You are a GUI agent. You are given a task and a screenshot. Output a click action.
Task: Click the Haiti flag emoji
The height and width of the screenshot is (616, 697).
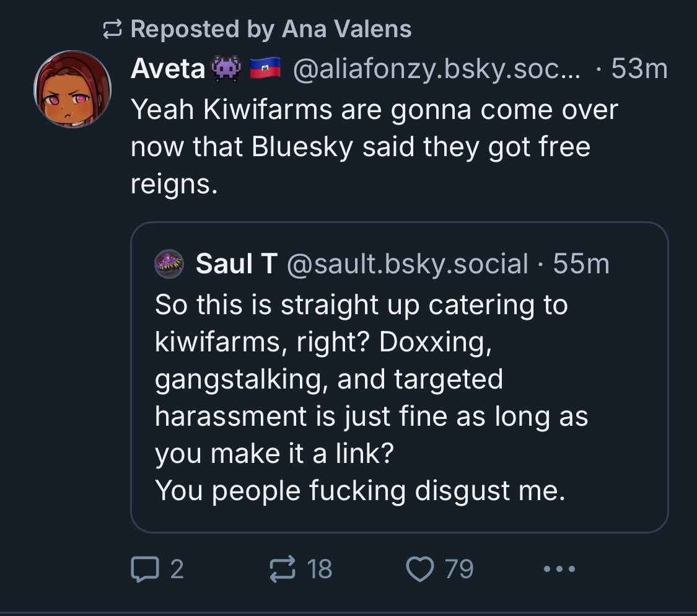(265, 69)
